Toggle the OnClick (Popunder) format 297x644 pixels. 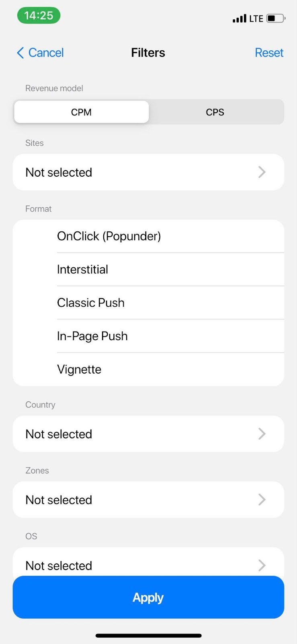[109, 236]
